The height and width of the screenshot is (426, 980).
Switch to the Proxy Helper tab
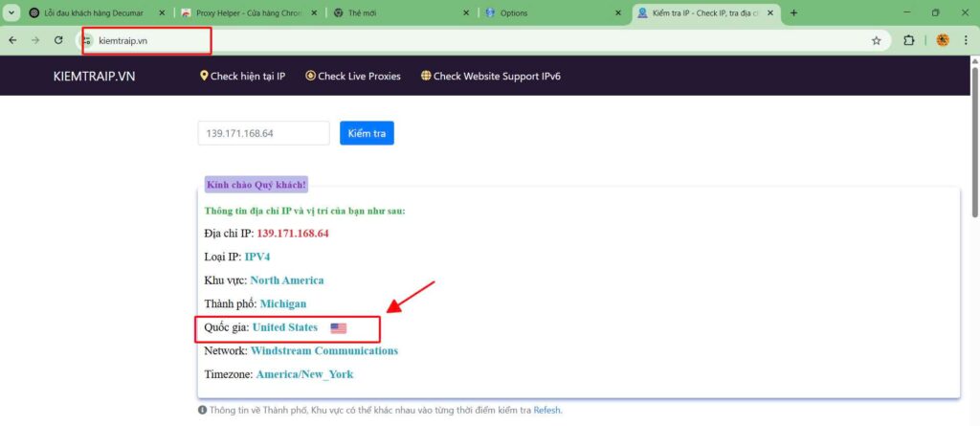click(249, 12)
